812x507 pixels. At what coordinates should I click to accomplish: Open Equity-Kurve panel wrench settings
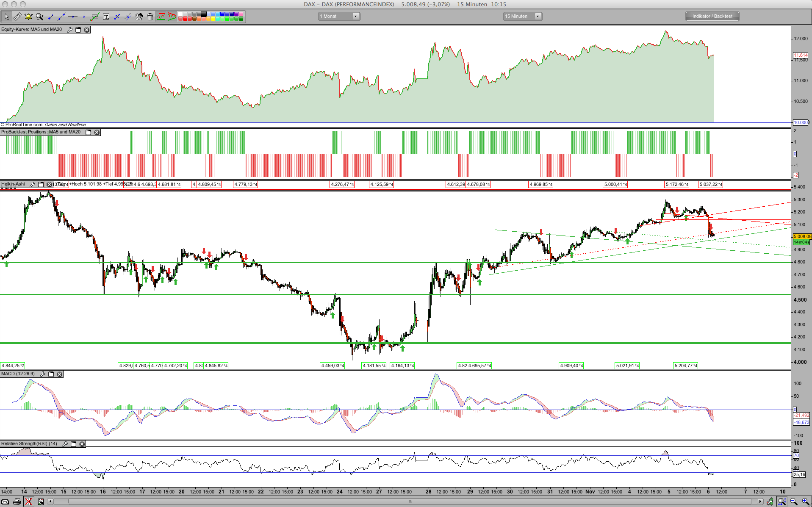[x=70, y=30]
